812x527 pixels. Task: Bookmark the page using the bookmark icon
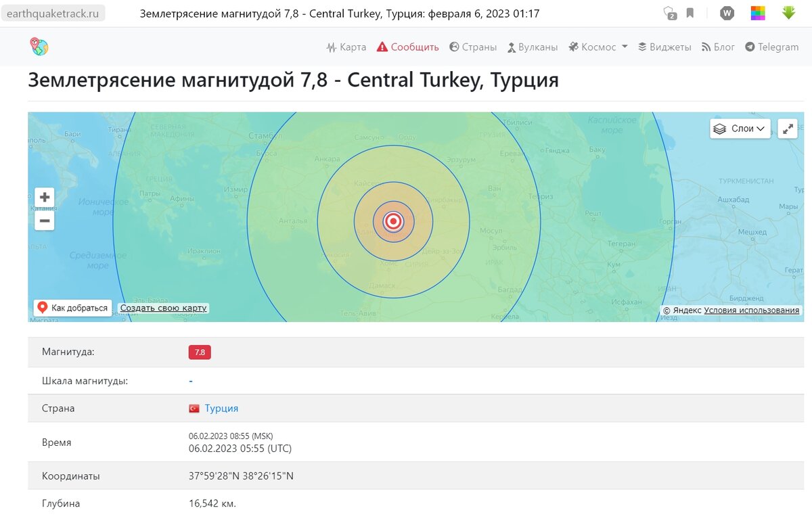coord(690,12)
